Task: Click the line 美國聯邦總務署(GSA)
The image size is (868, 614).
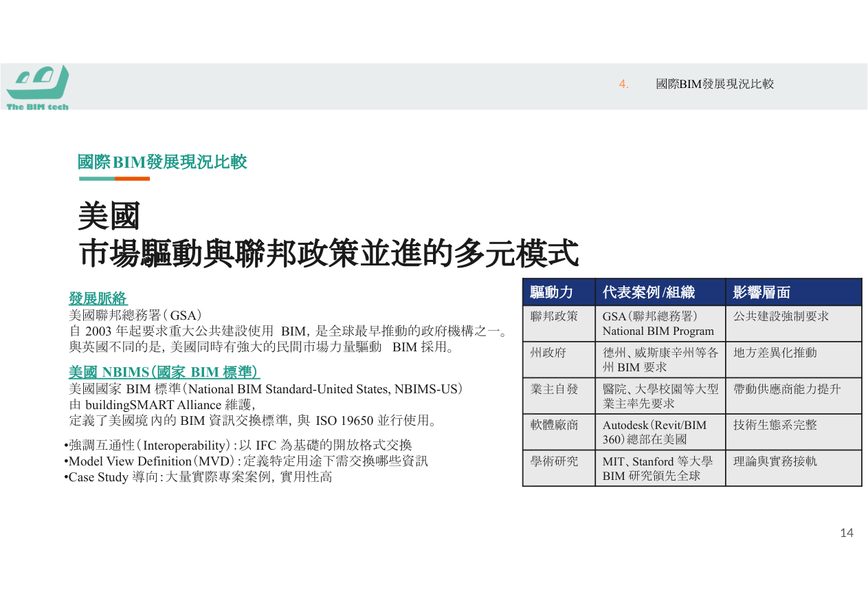Action: pos(135,315)
